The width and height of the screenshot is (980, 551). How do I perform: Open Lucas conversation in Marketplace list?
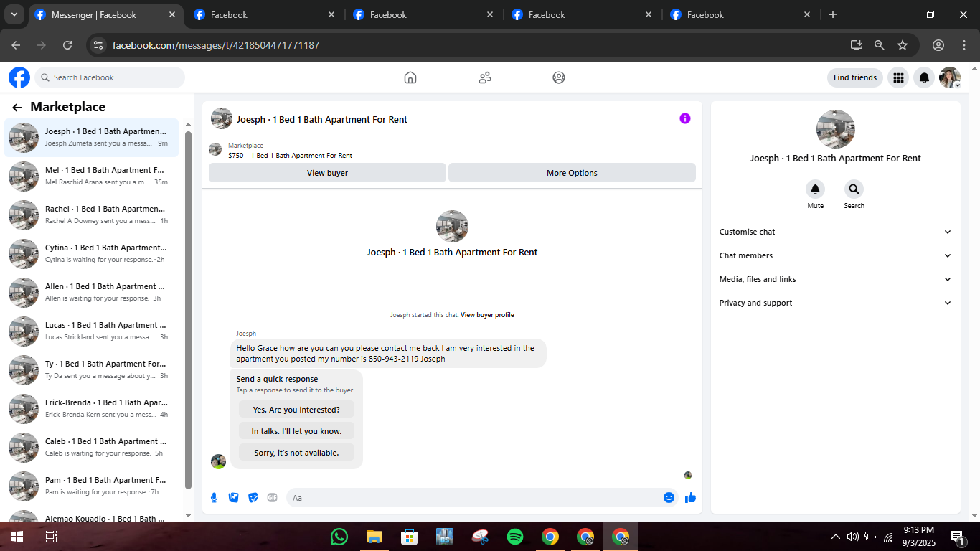click(92, 331)
